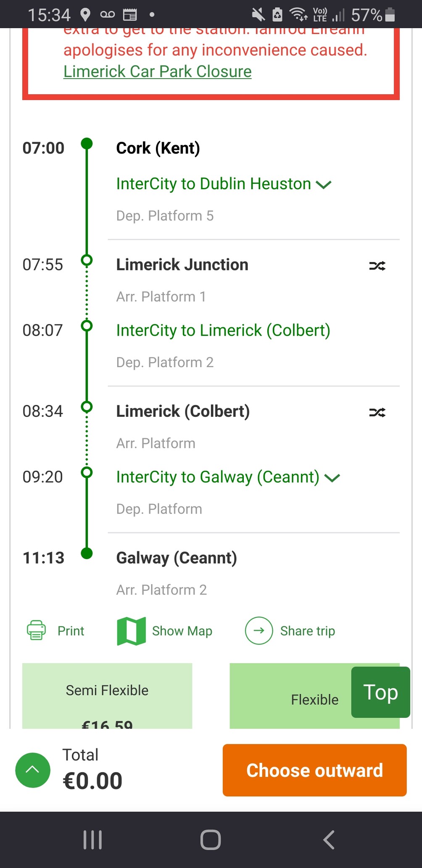Expand InterCity to Dublin Heuston stops
The width and height of the screenshot is (422, 868).
pos(323,184)
